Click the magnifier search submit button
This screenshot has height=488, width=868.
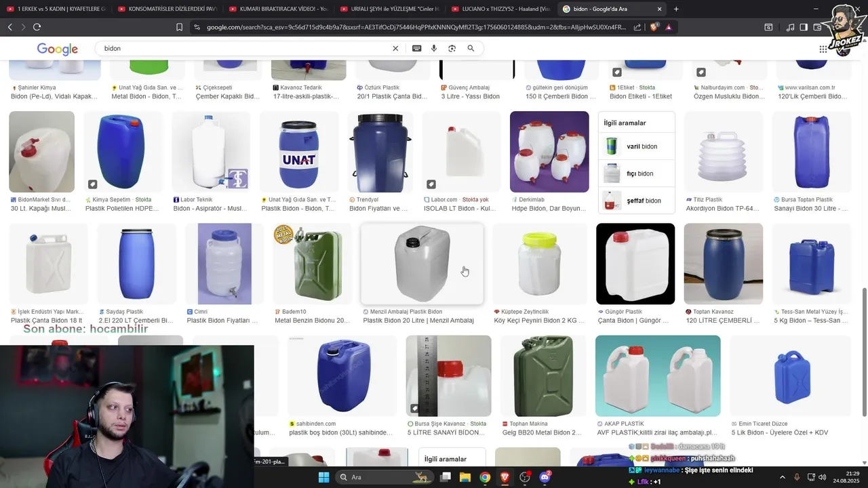[471, 48]
